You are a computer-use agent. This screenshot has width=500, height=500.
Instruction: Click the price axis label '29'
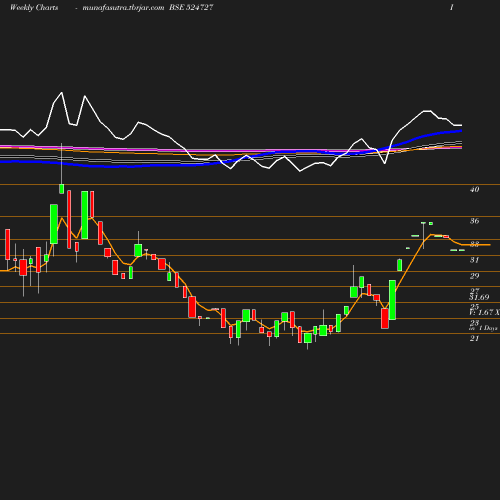474,276
